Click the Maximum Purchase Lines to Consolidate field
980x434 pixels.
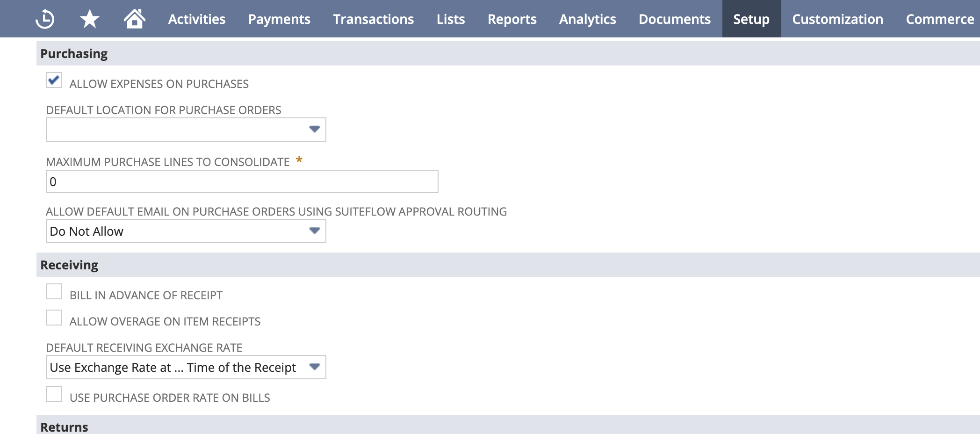tap(242, 181)
